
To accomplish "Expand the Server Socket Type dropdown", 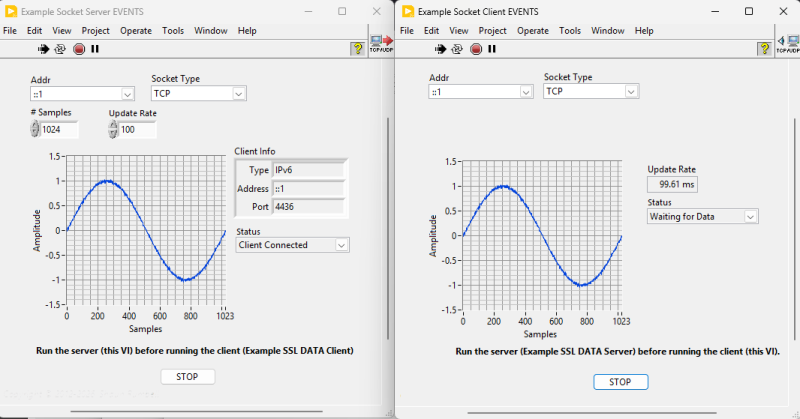I will [x=239, y=94].
